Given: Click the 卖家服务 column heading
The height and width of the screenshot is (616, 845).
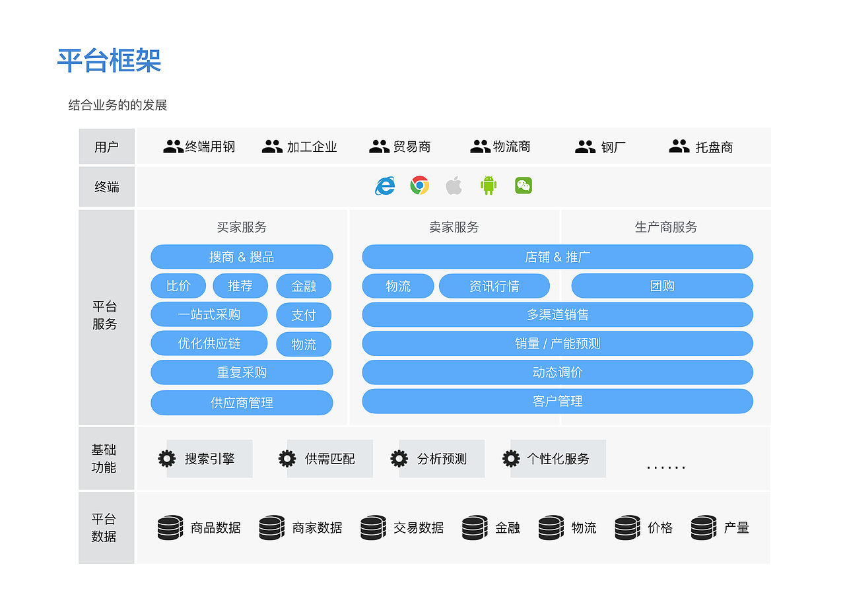Looking at the screenshot, I should (454, 227).
